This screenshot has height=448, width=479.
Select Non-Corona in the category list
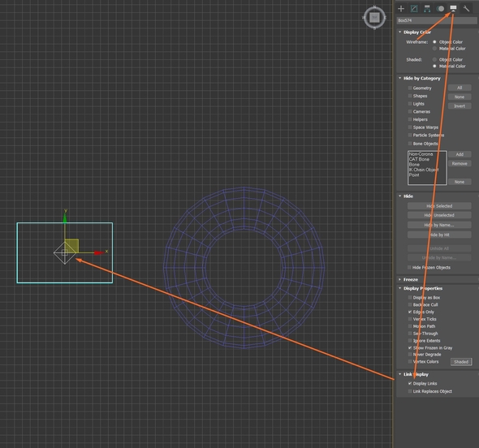pyautogui.click(x=421, y=154)
